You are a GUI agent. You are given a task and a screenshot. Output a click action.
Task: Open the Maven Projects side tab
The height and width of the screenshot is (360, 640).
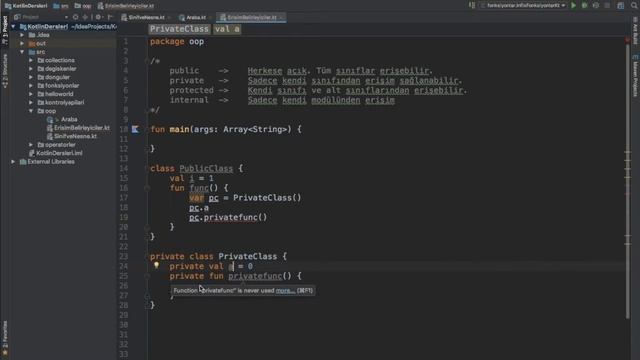635,77
